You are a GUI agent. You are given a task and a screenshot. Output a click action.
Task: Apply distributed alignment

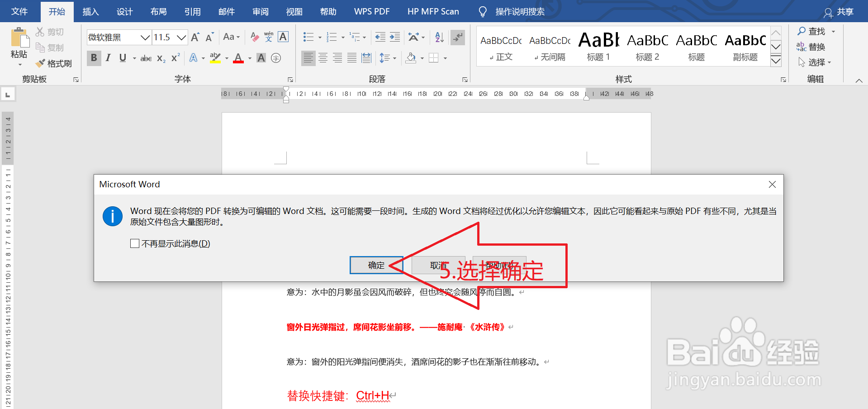366,58
